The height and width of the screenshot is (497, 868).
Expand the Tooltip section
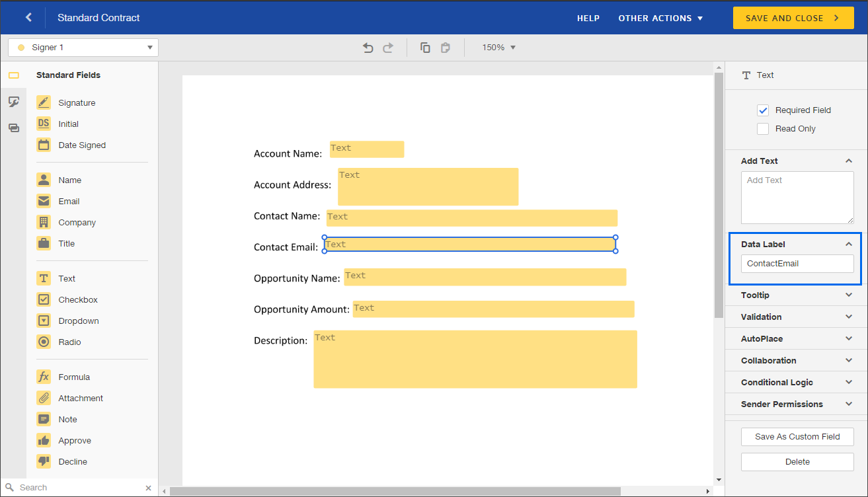pyautogui.click(x=795, y=295)
